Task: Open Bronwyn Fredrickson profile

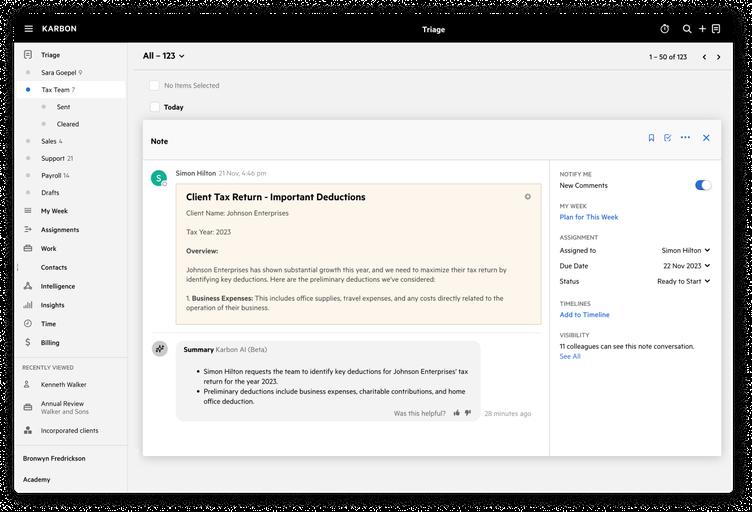Action: 54,458
